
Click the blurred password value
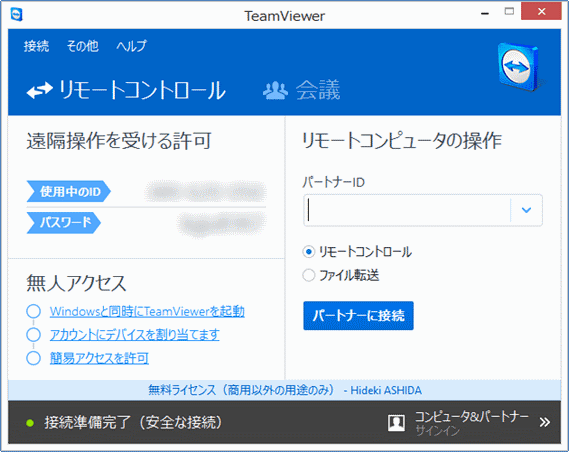[x=222, y=223]
